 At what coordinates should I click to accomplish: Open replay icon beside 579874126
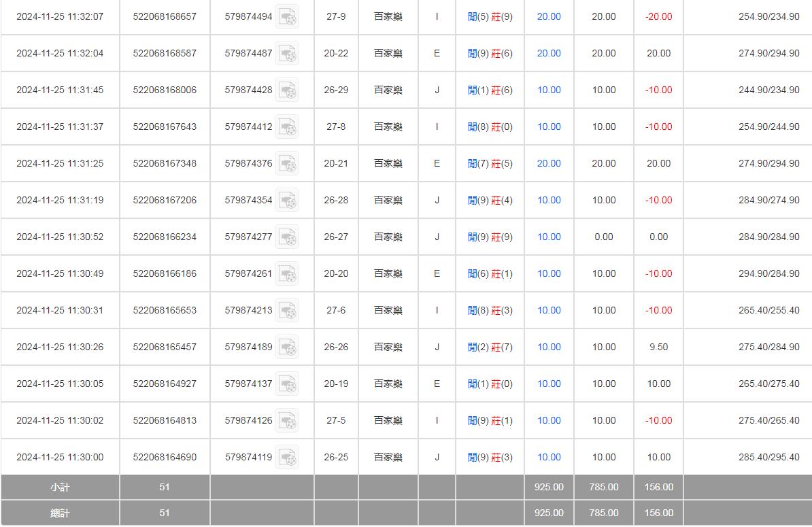click(x=287, y=420)
